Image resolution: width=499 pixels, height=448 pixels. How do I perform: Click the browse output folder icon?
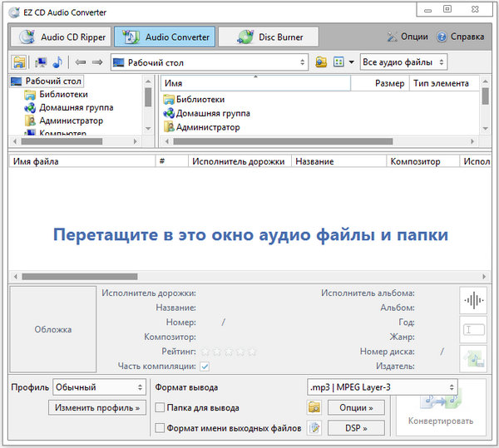click(x=314, y=408)
